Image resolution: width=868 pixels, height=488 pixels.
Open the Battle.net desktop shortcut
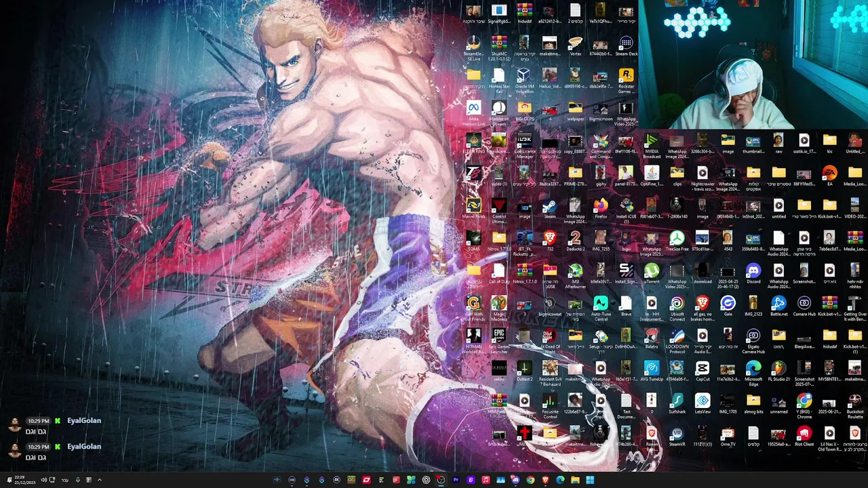coord(778,306)
